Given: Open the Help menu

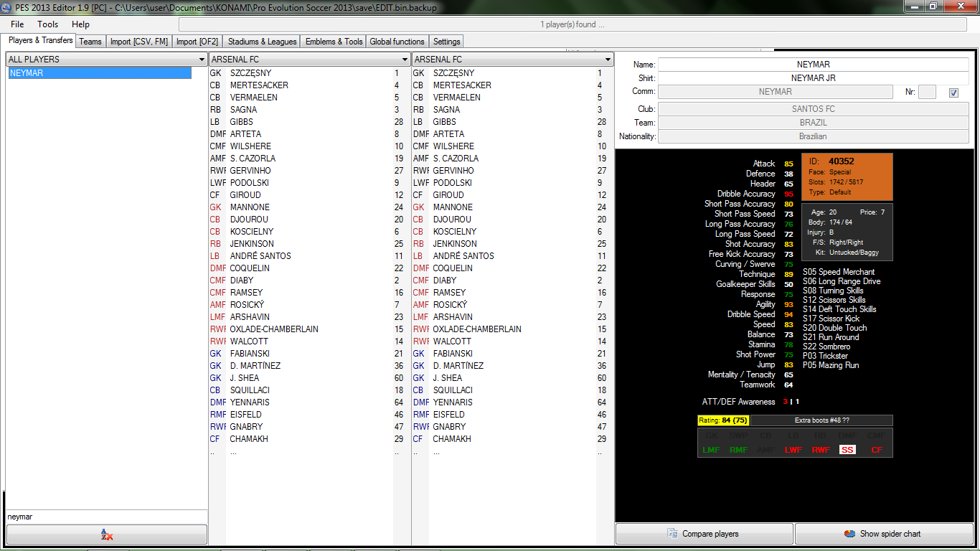Looking at the screenshot, I should click(x=80, y=24).
